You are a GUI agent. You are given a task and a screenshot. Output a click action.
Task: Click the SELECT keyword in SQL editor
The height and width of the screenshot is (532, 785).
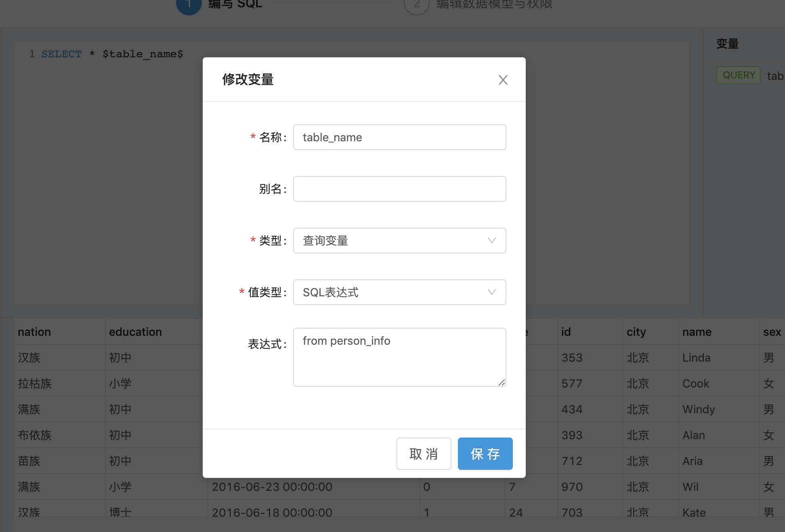pyautogui.click(x=61, y=54)
